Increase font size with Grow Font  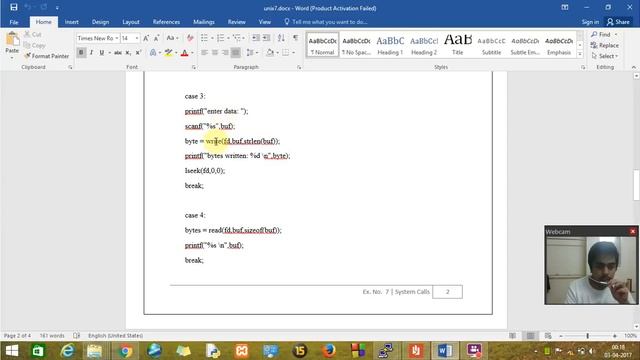(146, 38)
